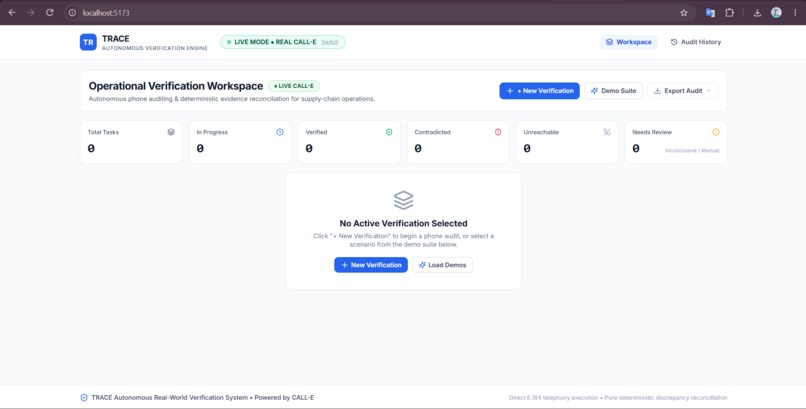The height and width of the screenshot is (409, 806).
Task: Switch to the Workspace tab
Action: click(x=629, y=42)
